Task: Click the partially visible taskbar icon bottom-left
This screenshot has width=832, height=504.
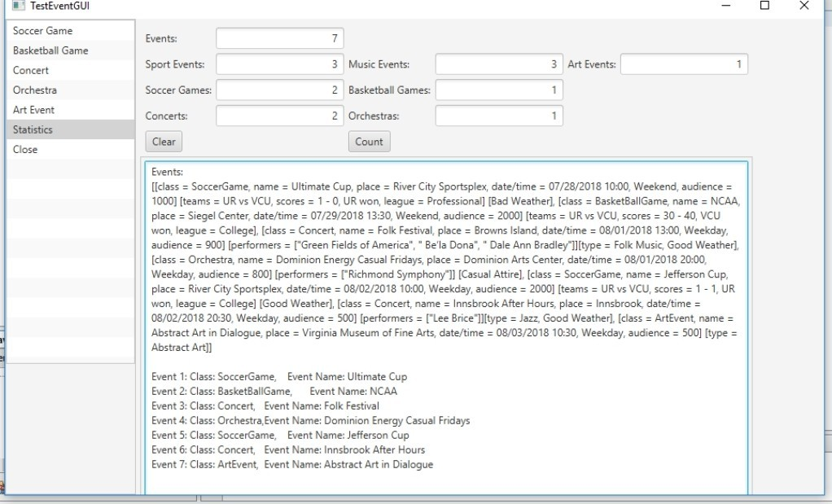Action: 4,489
